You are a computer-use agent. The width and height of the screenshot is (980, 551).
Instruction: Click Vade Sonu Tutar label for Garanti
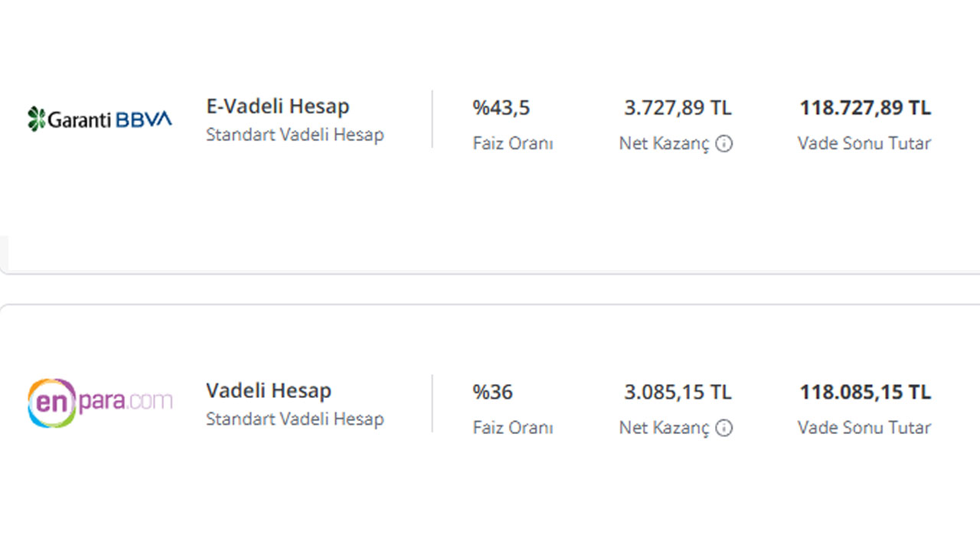(x=864, y=144)
